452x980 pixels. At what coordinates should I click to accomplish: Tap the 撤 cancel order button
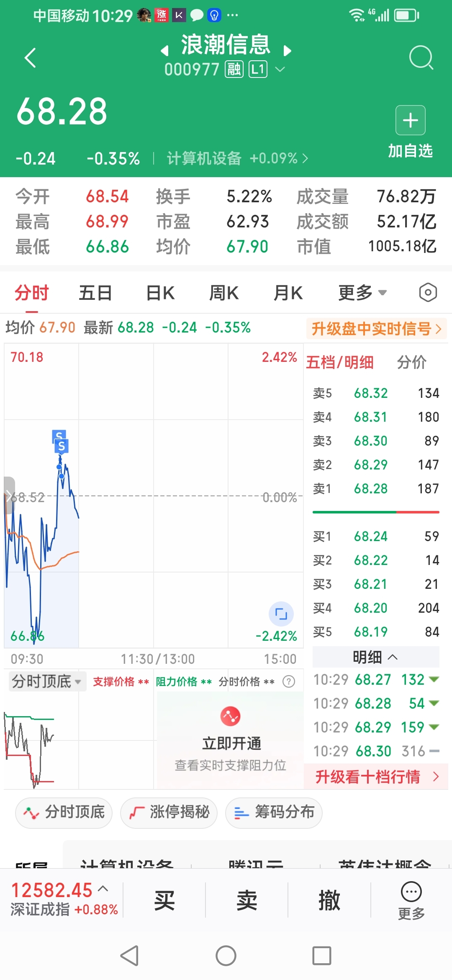(329, 900)
